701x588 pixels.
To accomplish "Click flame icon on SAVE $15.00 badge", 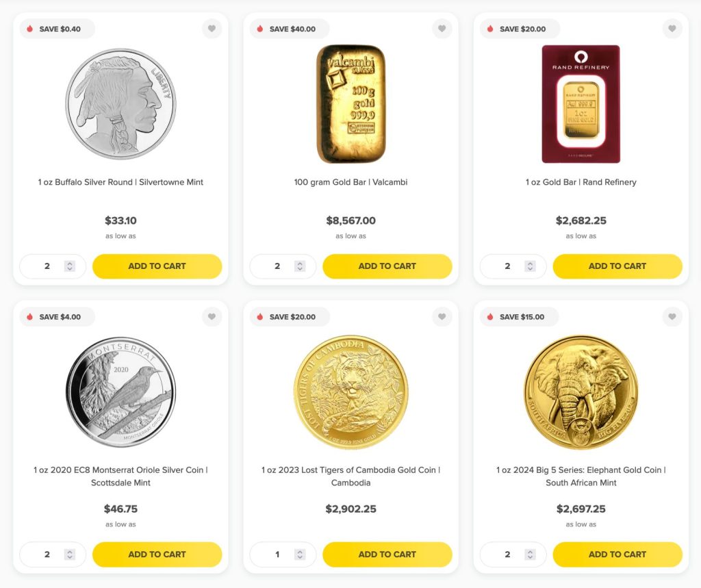I will pyautogui.click(x=490, y=317).
